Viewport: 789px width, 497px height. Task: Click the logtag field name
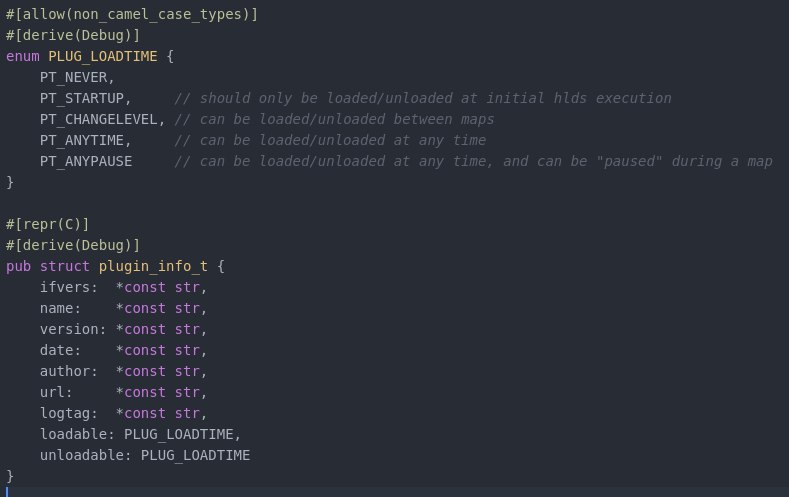[65, 413]
